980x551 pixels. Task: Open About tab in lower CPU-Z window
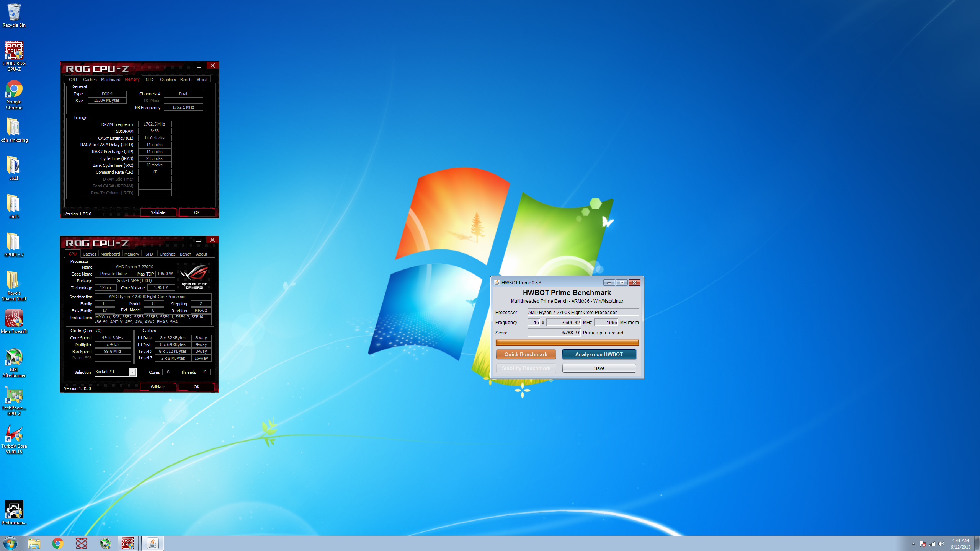[x=202, y=254]
